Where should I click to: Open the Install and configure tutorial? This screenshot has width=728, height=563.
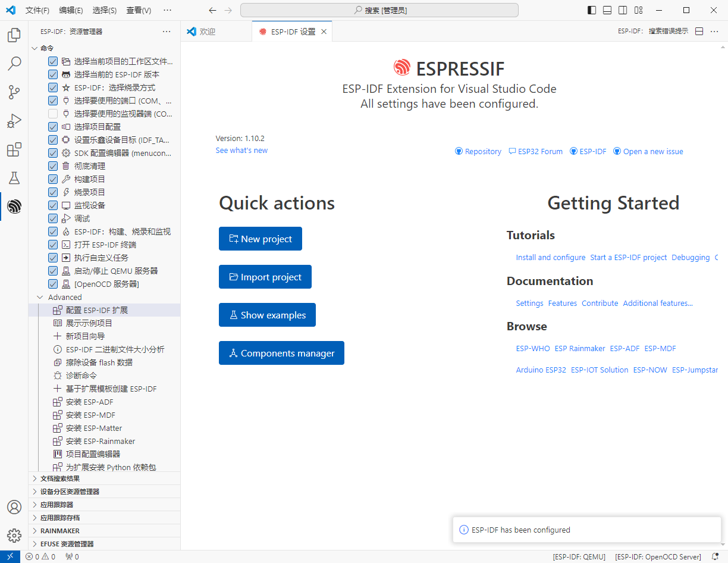(551, 258)
